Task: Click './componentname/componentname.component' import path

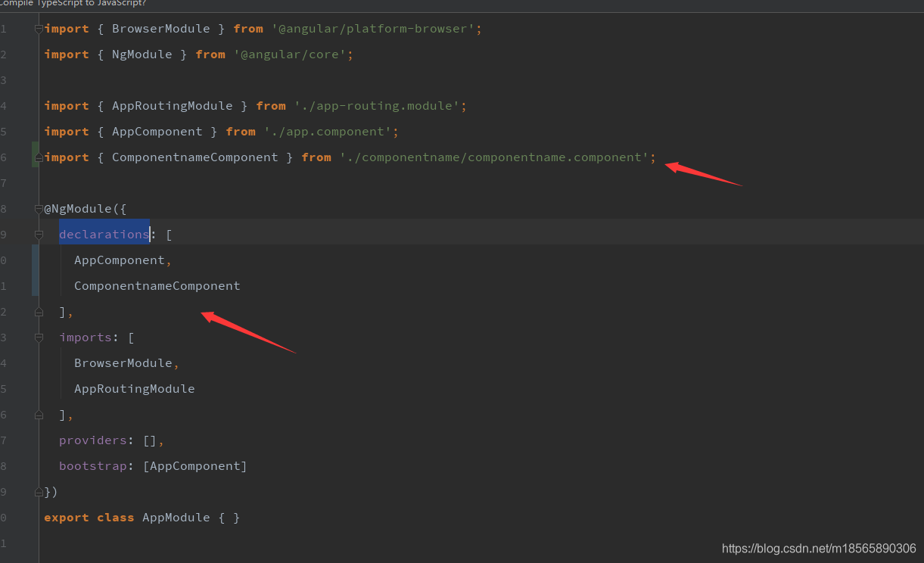Action: (x=494, y=157)
